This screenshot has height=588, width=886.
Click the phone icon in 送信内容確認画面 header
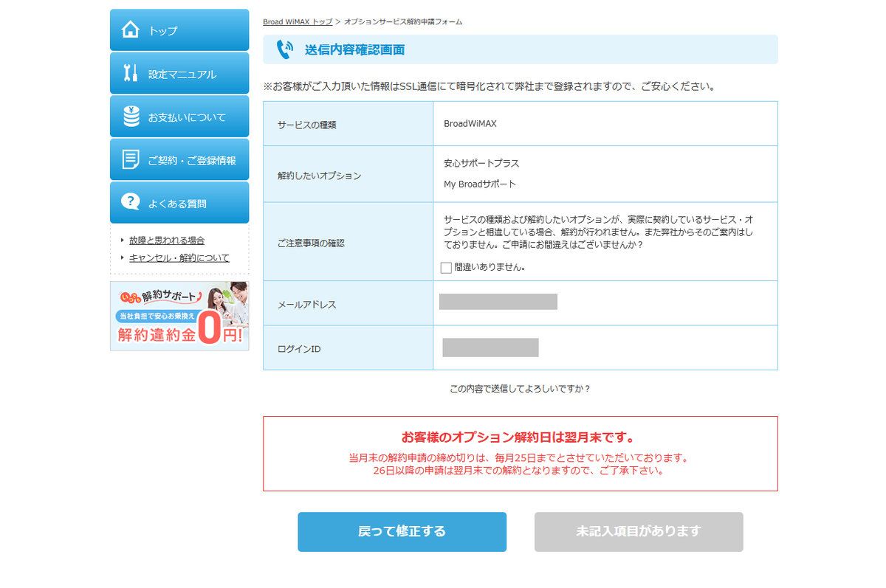(x=284, y=49)
